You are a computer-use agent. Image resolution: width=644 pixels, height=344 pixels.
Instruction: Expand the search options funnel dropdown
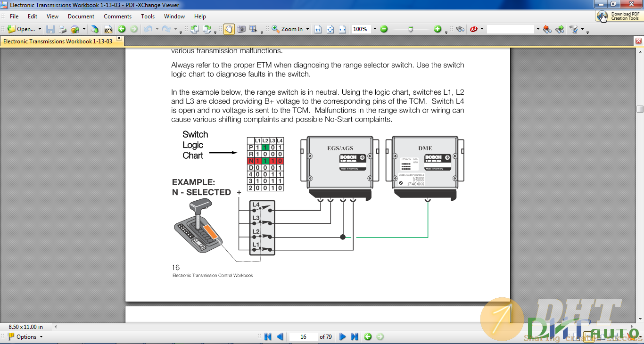click(582, 29)
